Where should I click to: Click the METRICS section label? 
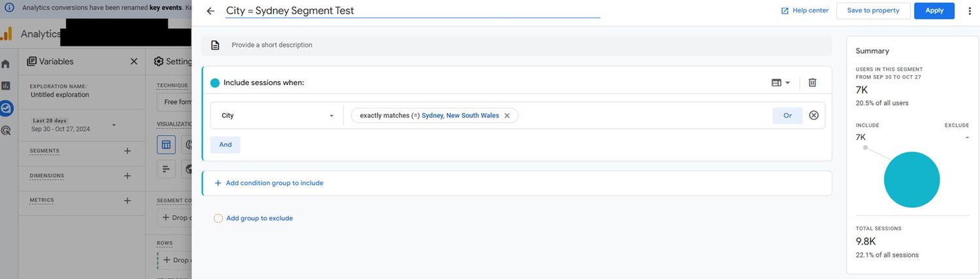click(x=42, y=201)
